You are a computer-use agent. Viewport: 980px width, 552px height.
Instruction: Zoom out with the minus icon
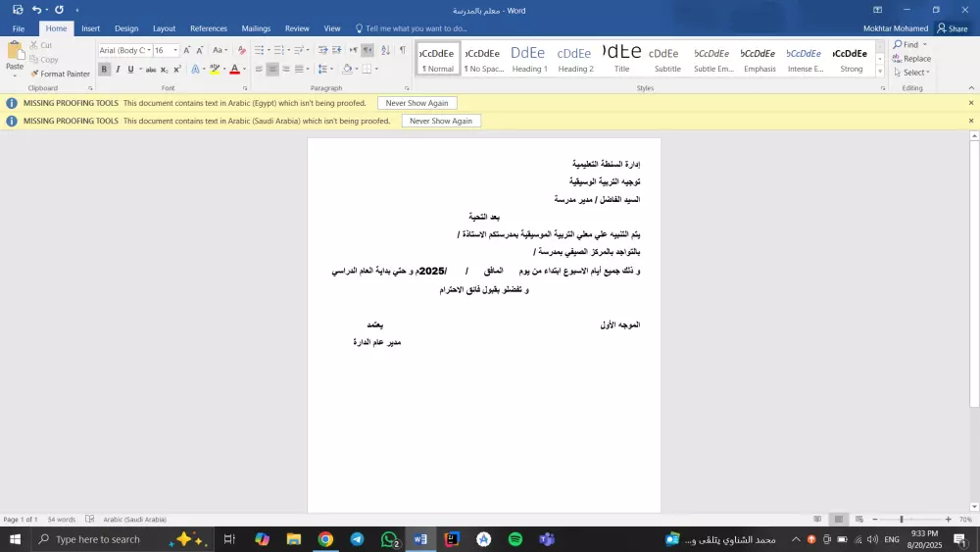pos(875,519)
